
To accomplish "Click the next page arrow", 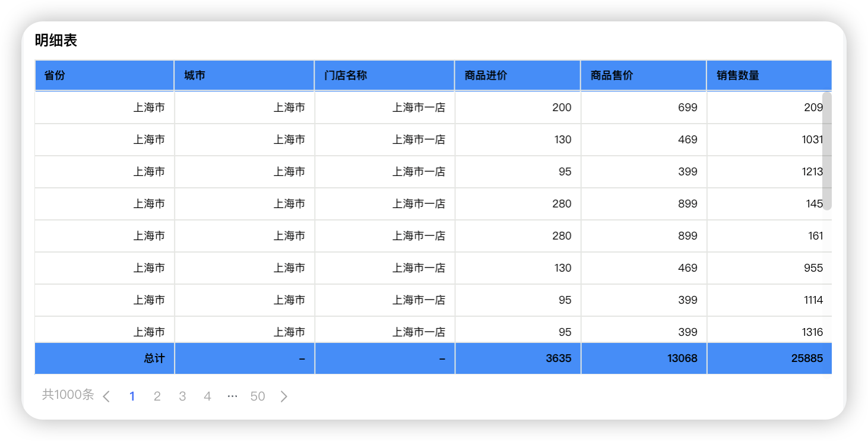I will coord(284,396).
